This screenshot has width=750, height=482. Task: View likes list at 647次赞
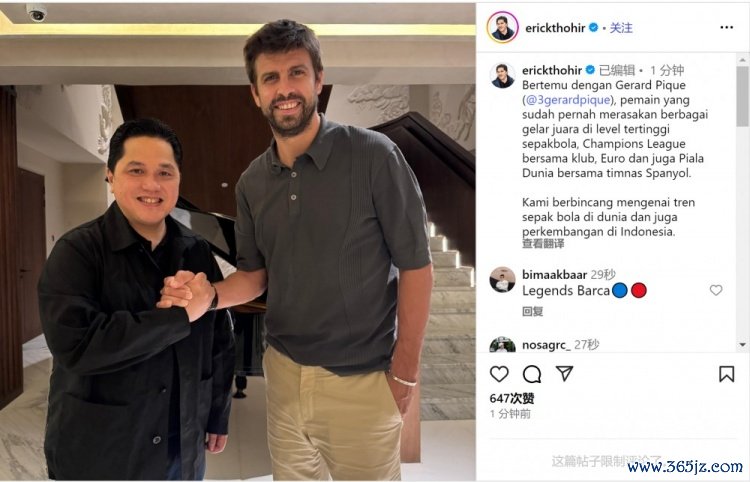(x=512, y=398)
